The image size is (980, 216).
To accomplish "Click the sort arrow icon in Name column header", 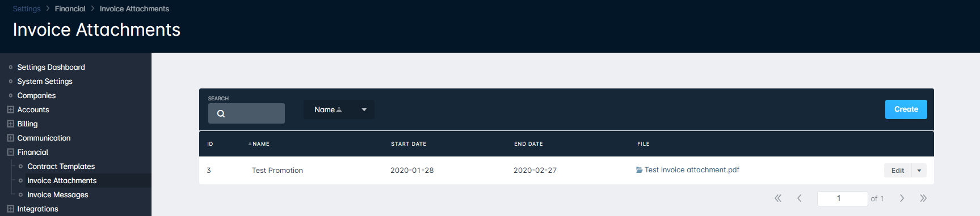I will [x=250, y=144].
